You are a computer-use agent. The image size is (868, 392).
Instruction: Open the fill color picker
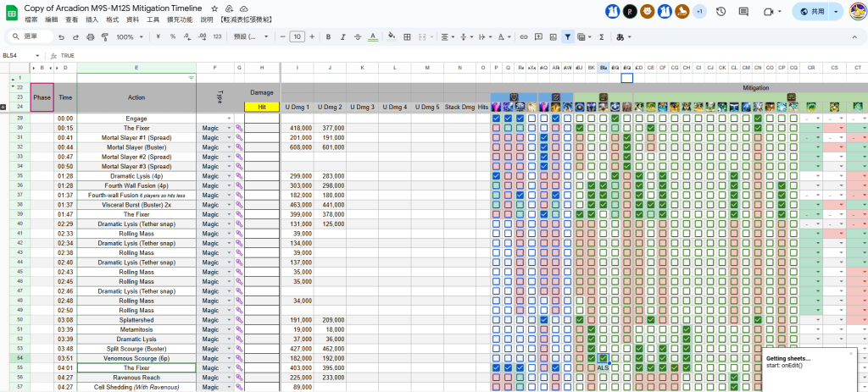(x=391, y=37)
